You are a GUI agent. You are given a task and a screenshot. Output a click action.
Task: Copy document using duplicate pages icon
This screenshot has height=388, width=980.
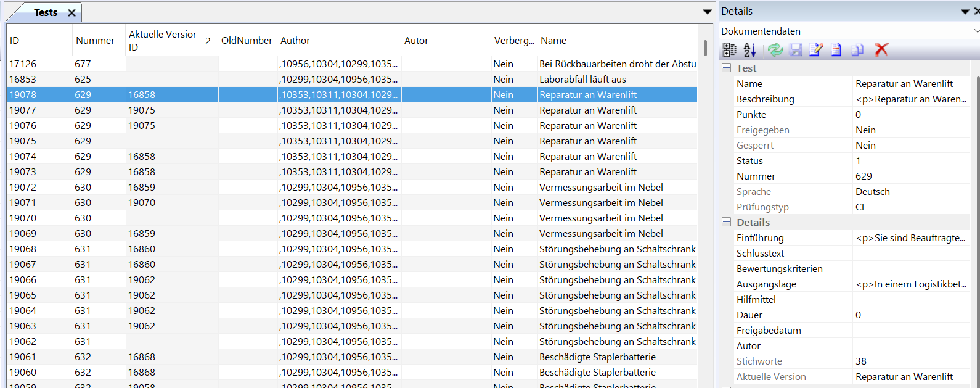point(857,50)
